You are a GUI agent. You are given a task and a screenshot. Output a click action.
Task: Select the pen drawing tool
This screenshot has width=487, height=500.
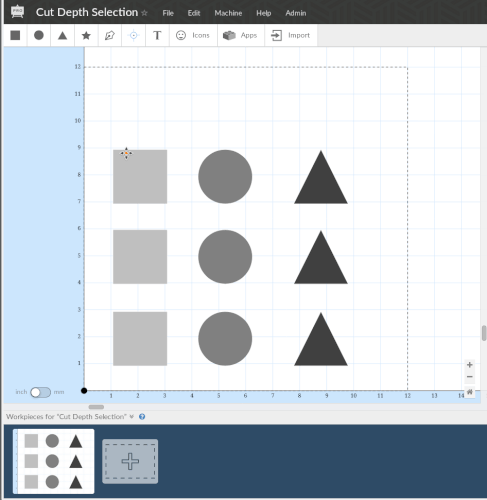point(110,35)
